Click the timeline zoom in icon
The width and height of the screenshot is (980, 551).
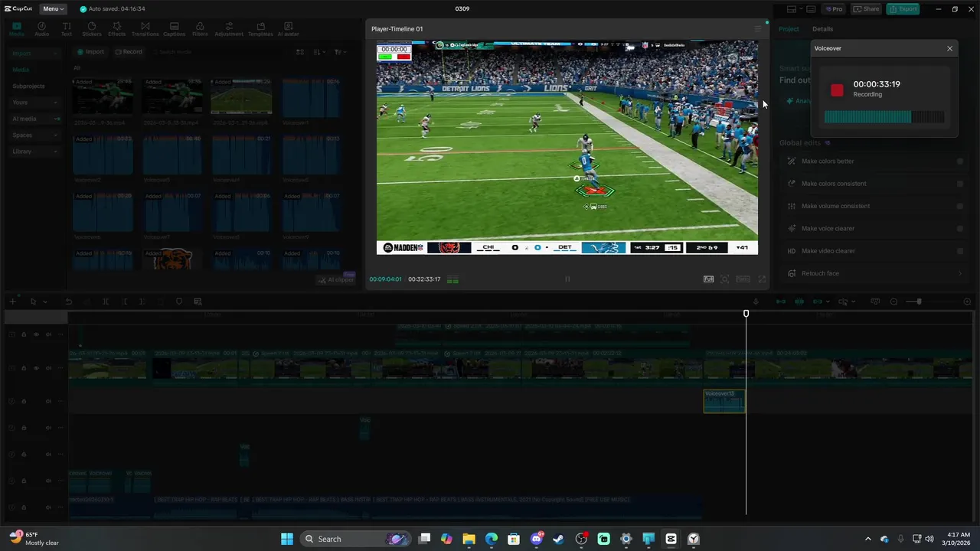point(967,302)
